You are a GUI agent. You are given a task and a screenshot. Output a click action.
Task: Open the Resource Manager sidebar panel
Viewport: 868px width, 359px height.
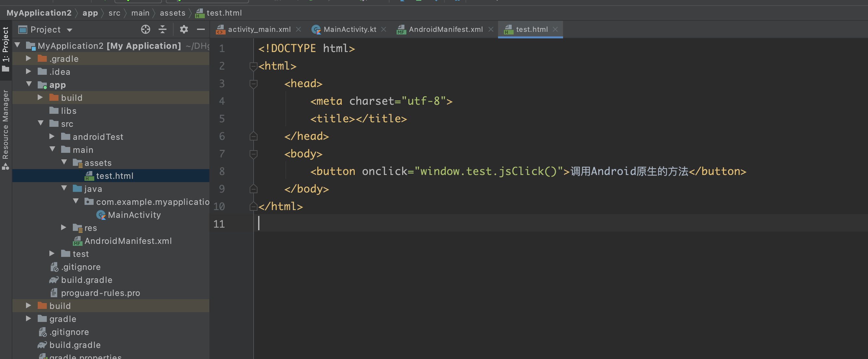click(5, 128)
